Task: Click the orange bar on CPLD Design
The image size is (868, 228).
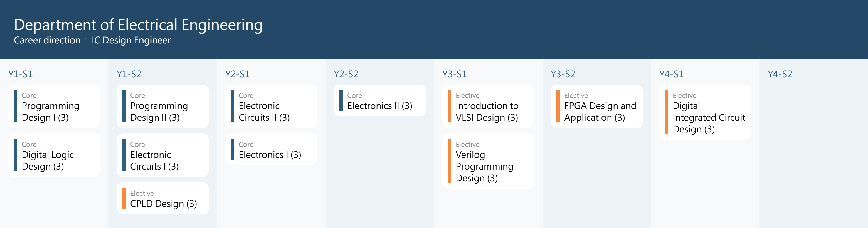Action: (124, 198)
